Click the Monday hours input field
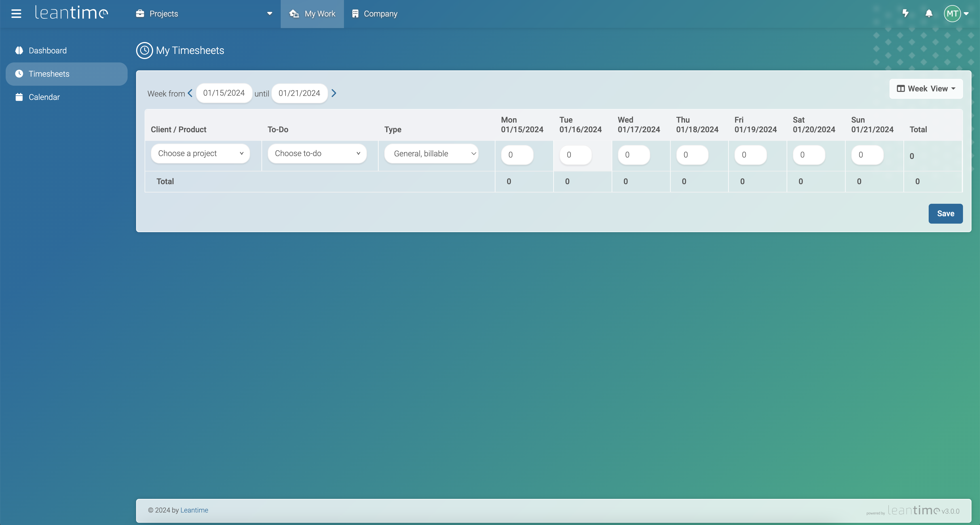The height and width of the screenshot is (525, 980). click(517, 155)
